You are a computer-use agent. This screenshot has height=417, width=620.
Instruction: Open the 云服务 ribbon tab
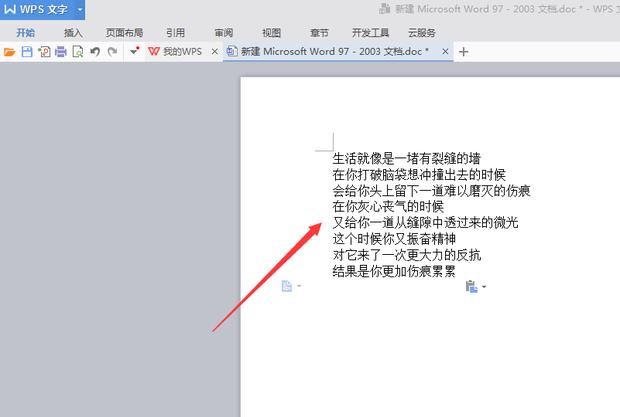422,32
